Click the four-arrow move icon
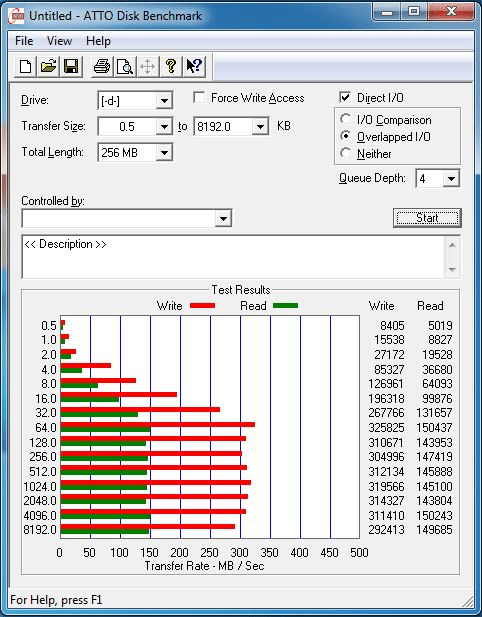This screenshot has width=482, height=617. [x=148, y=66]
